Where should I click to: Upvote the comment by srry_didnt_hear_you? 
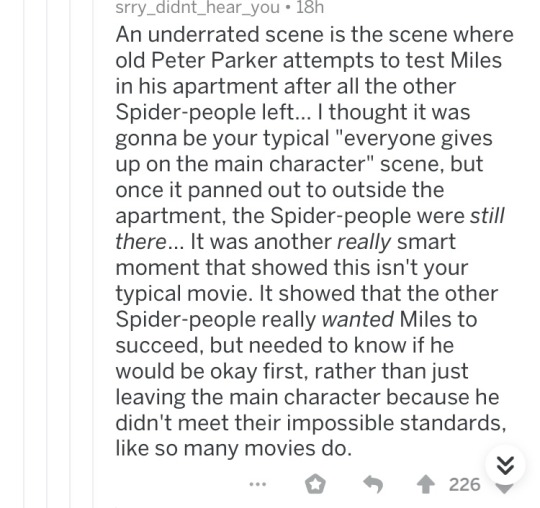(426, 485)
